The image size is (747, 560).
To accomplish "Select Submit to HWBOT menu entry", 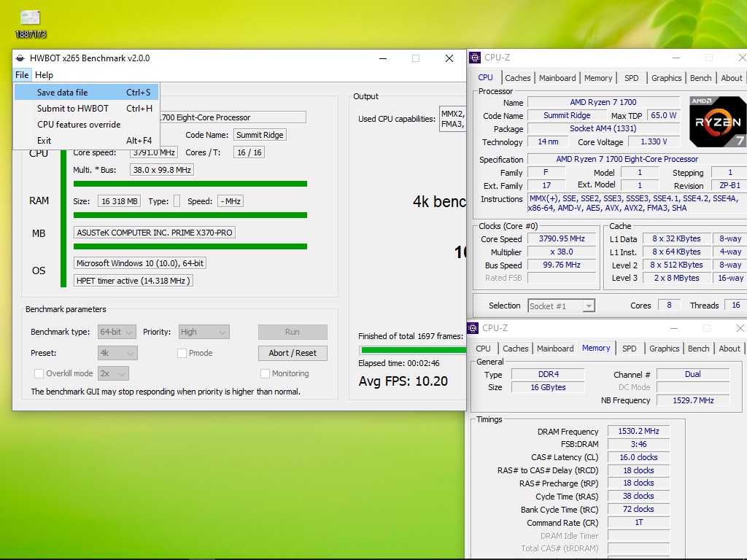I will click(86, 109).
